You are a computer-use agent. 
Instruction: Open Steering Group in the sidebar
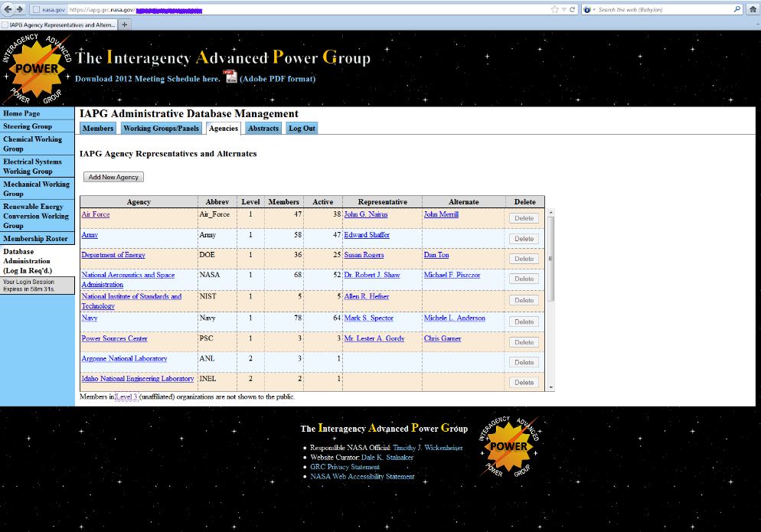click(37, 126)
